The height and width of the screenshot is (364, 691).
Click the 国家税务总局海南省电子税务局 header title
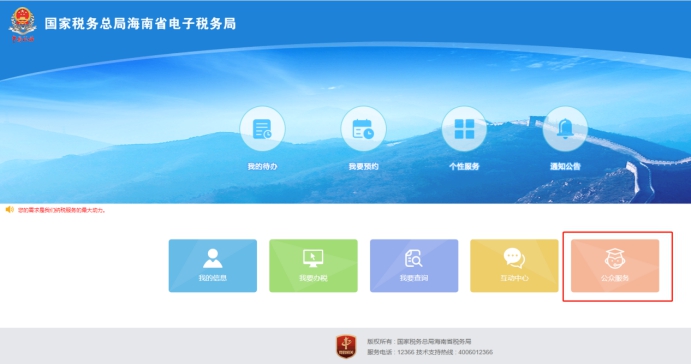[140, 23]
